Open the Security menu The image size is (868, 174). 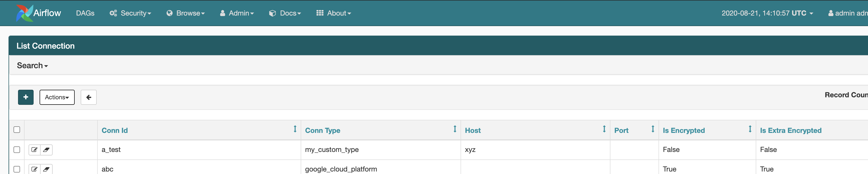pyautogui.click(x=130, y=13)
